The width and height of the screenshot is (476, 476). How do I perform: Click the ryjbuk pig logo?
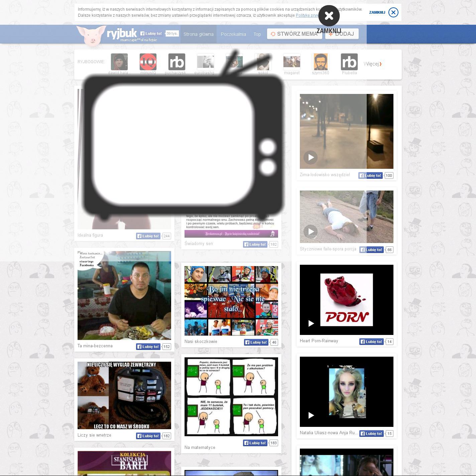pos(92,35)
